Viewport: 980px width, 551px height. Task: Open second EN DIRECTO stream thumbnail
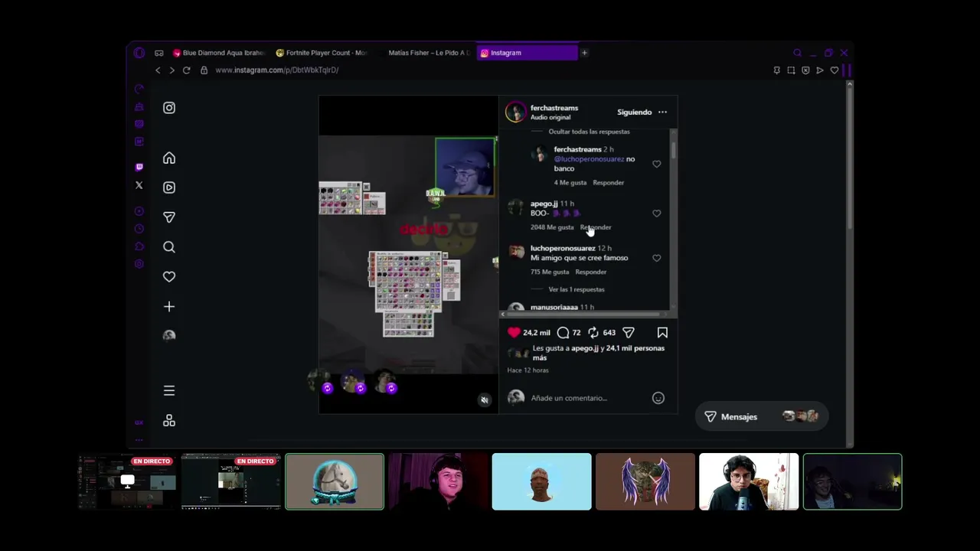[230, 481]
